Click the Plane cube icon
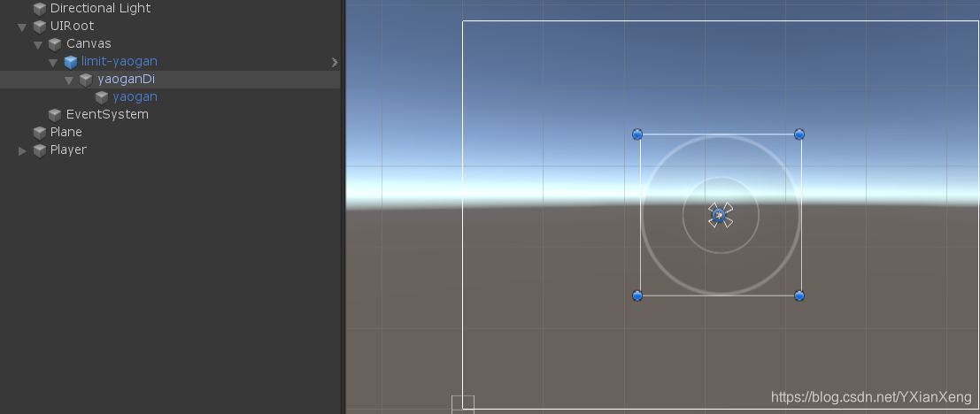The image size is (980, 414). tap(40, 133)
